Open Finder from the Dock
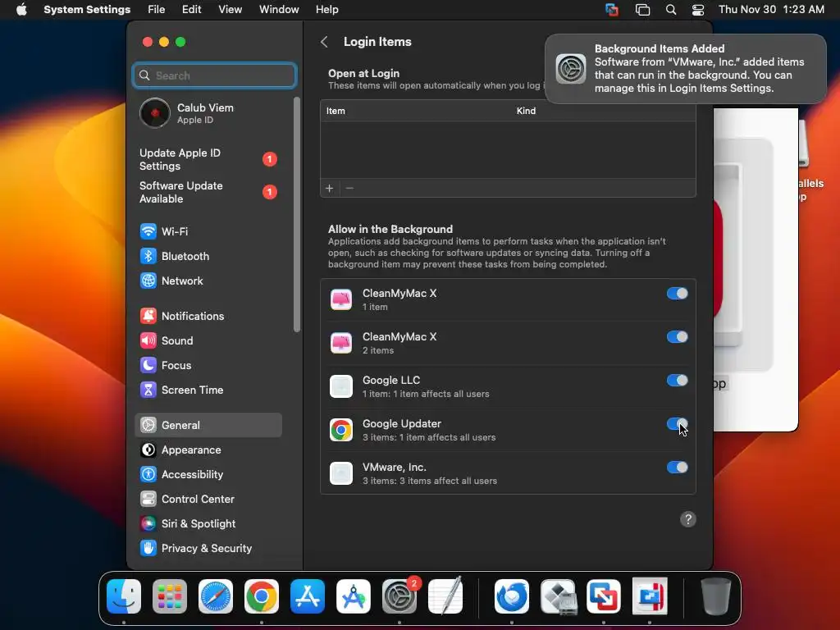Viewport: 840px width, 630px height. pyautogui.click(x=124, y=596)
